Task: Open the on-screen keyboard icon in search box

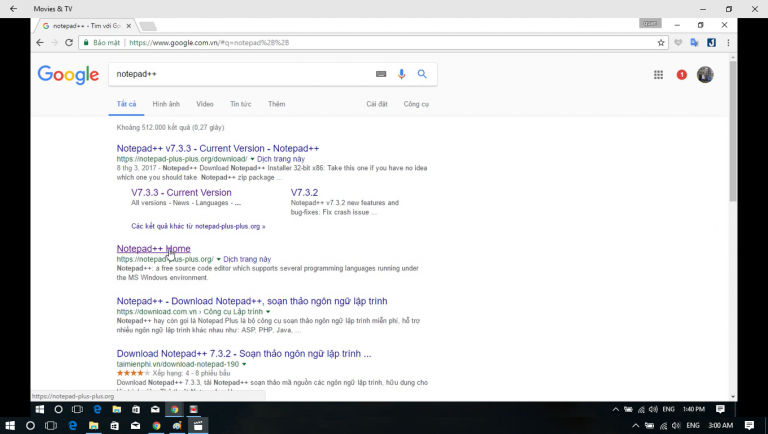Action: click(x=381, y=74)
